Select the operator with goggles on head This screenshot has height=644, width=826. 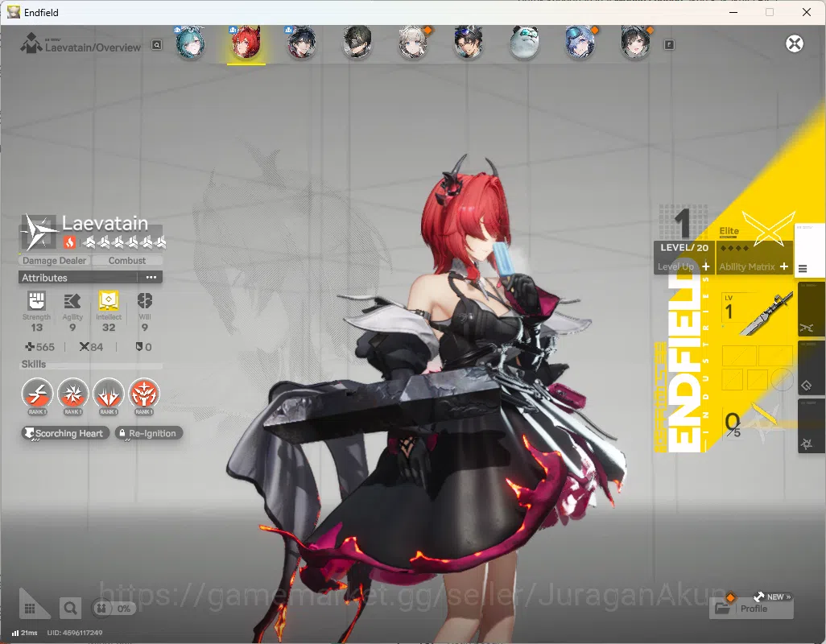(469, 43)
